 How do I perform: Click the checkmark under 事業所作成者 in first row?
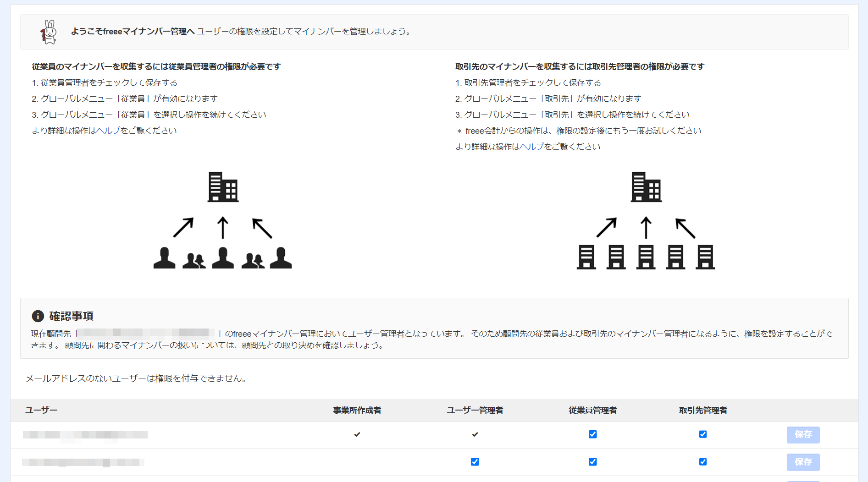357,434
